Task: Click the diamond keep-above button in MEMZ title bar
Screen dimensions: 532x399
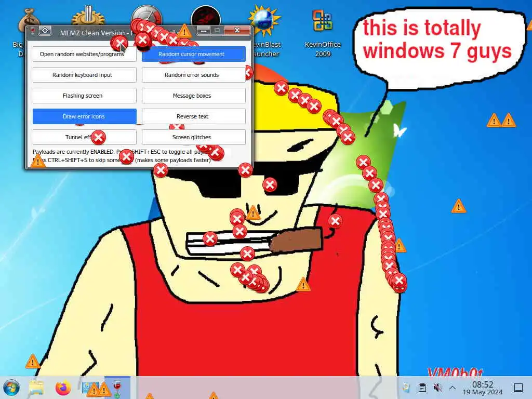Action: coord(45,31)
